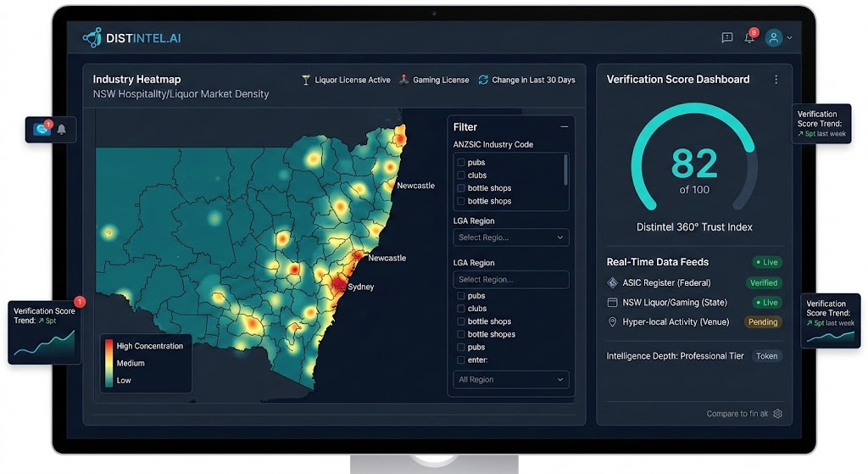
Task: Tick the clubs checkbox below Select Region field
Action: [x=460, y=309]
